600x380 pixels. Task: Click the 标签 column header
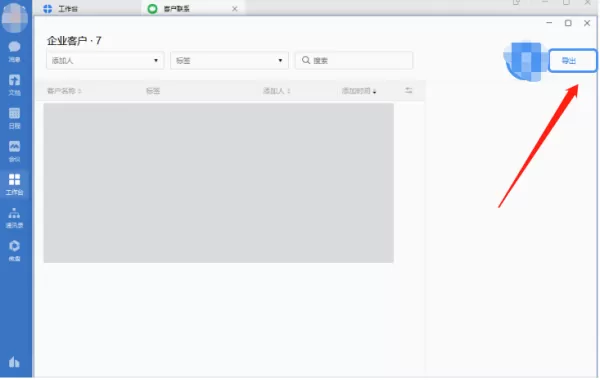pos(153,91)
